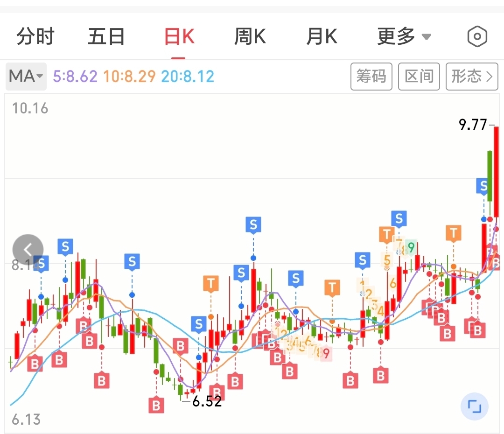Viewport: 504px width, 434px height.
Task: Expand the 更多 period dropdown
Action: click(x=404, y=36)
